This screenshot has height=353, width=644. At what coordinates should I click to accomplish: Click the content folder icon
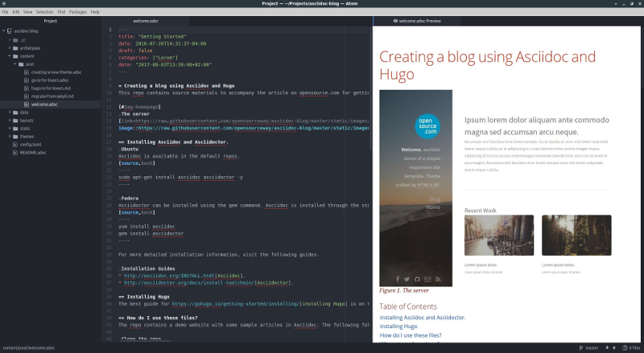coord(15,56)
